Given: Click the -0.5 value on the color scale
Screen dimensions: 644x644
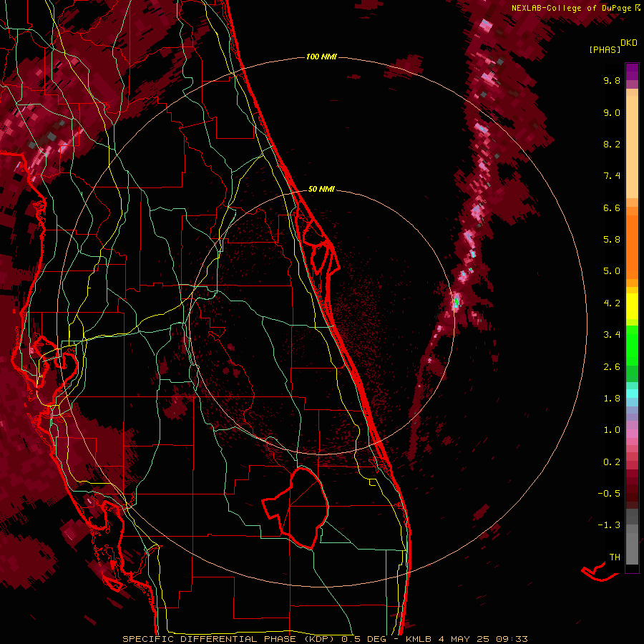Looking at the screenshot, I should coord(609,494).
